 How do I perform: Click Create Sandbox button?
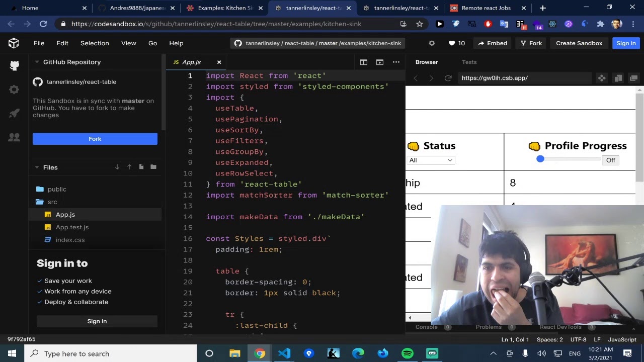pos(579,43)
